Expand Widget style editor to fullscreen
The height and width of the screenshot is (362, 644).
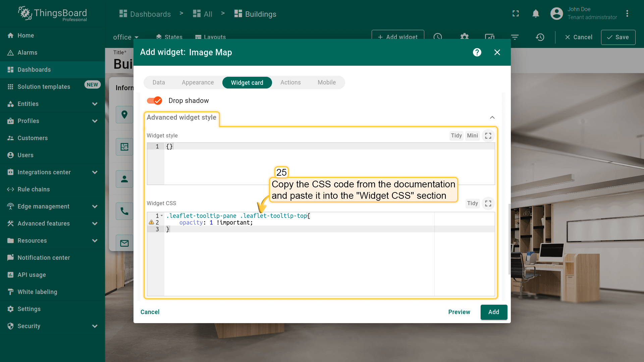pos(488,136)
